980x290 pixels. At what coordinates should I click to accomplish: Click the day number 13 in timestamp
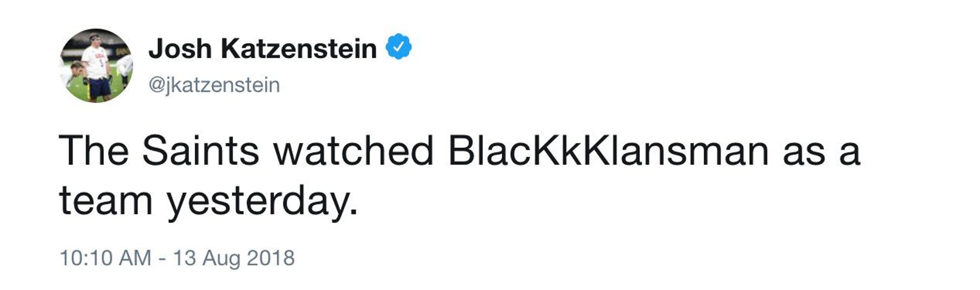185,258
